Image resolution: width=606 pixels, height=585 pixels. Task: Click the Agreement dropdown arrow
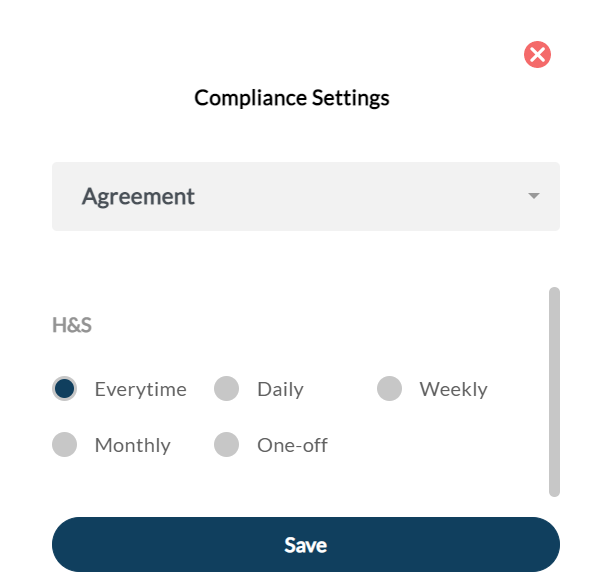pos(534,196)
